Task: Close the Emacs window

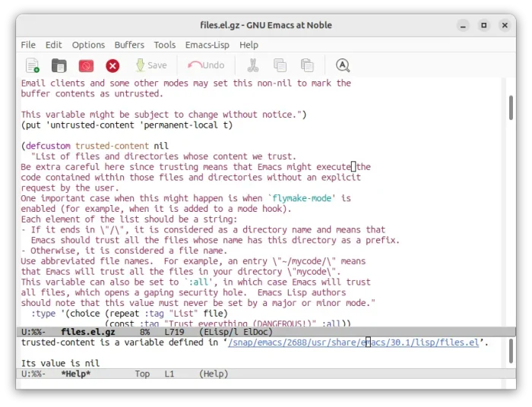Action: (x=505, y=25)
